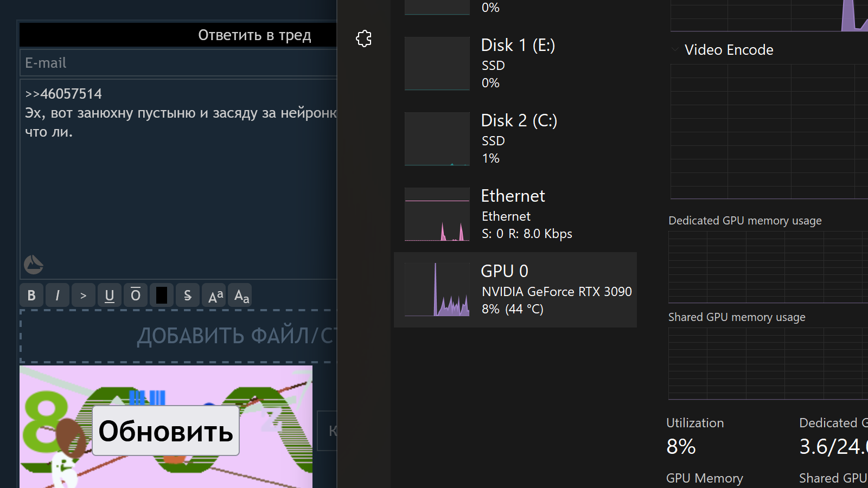Click the Utilization label
The width and height of the screenshot is (868, 488).
[695, 423]
